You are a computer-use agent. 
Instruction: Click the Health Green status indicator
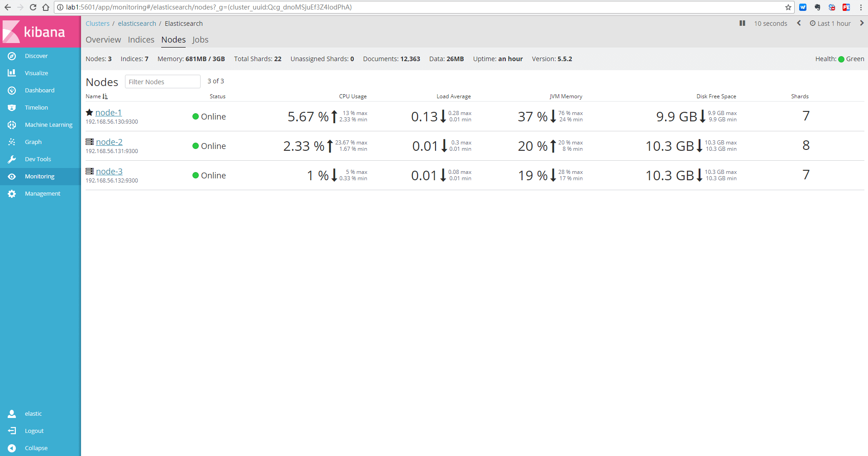(840, 59)
